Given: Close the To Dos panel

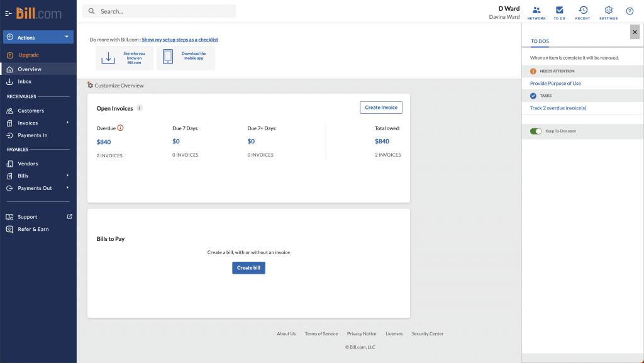Looking at the screenshot, I should 635,32.
